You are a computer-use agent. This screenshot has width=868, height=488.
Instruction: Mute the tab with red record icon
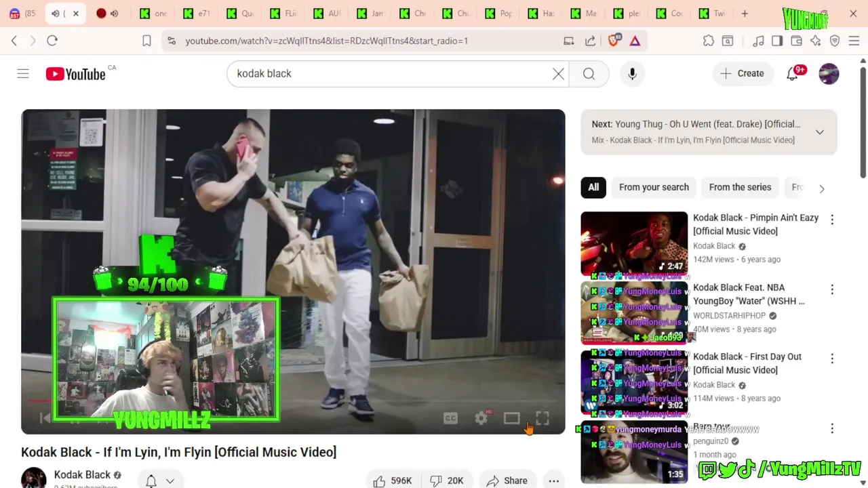coord(115,14)
